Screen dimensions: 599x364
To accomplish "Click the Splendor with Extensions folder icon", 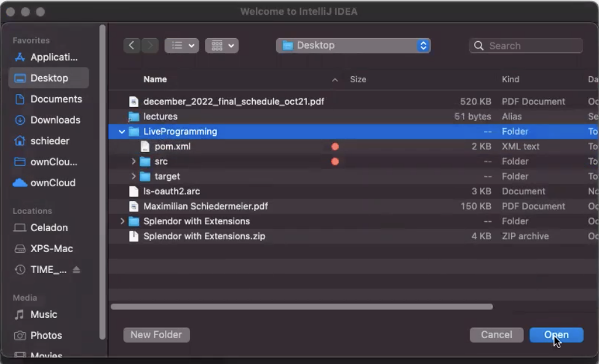I will (x=133, y=221).
